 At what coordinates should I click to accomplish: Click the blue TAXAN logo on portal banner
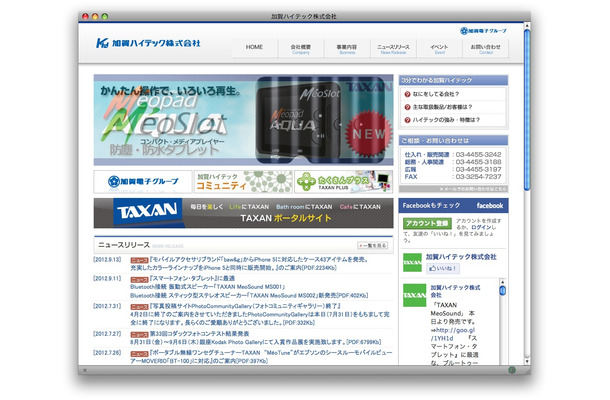click(147, 211)
